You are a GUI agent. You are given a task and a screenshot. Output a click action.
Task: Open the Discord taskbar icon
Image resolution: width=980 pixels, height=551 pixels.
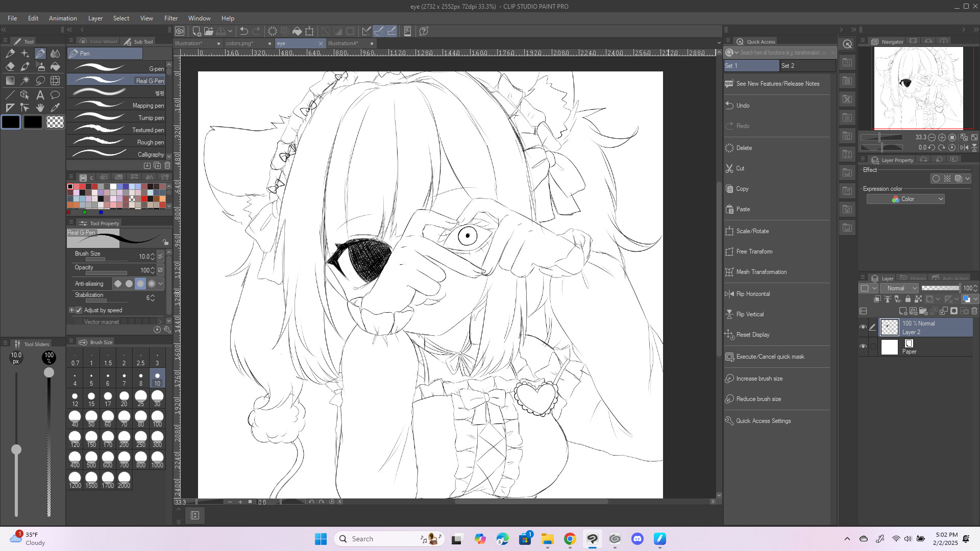coord(637,539)
